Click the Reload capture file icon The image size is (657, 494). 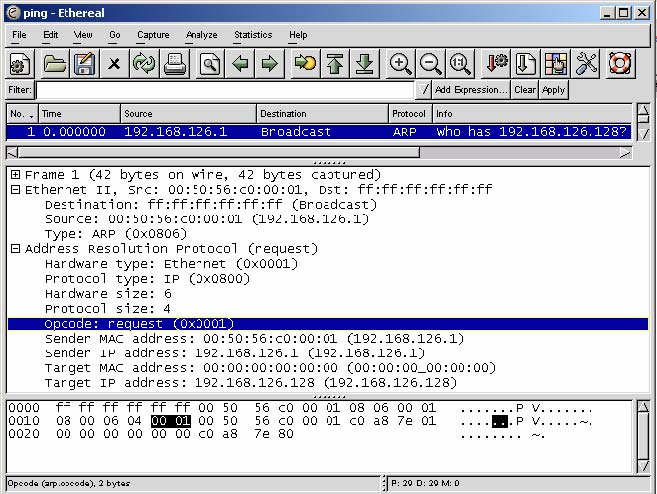144,64
